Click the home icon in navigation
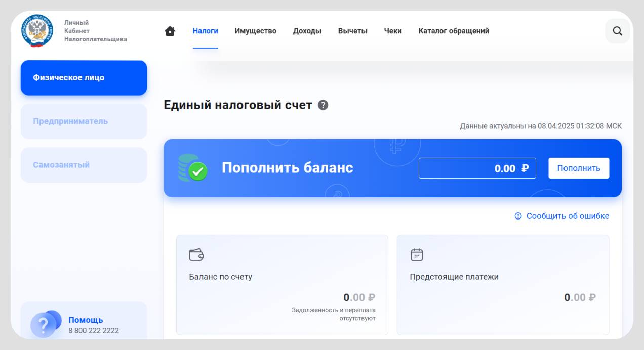This screenshot has width=644, height=350. point(170,31)
